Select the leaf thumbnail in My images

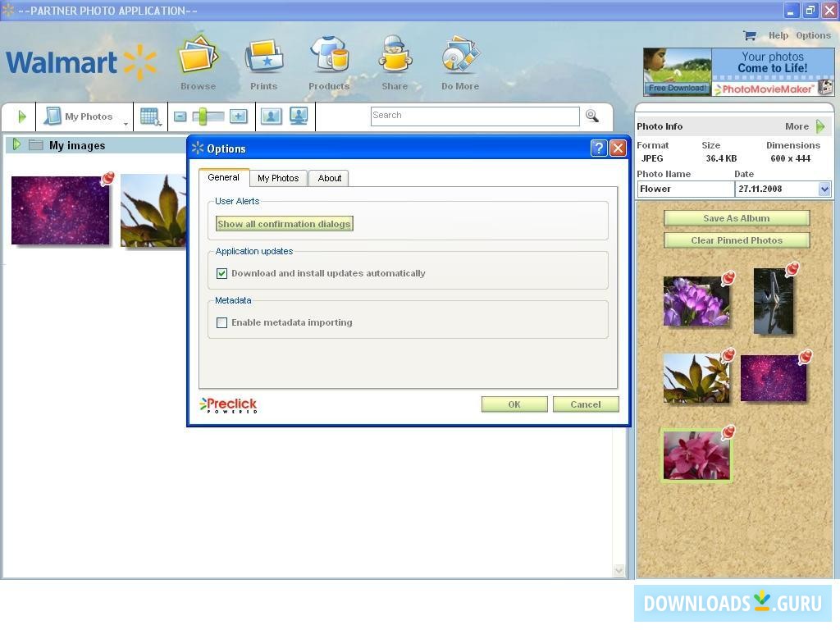click(x=153, y=211)
